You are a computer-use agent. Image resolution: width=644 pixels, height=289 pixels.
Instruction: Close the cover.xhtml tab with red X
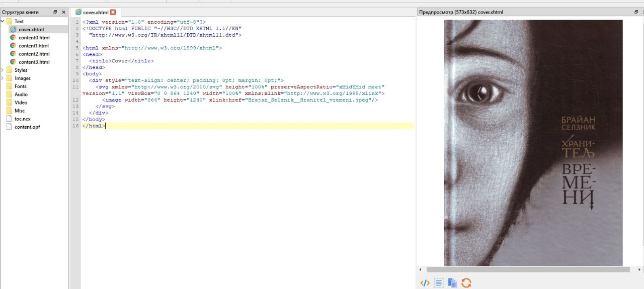[x=113, y=12]
